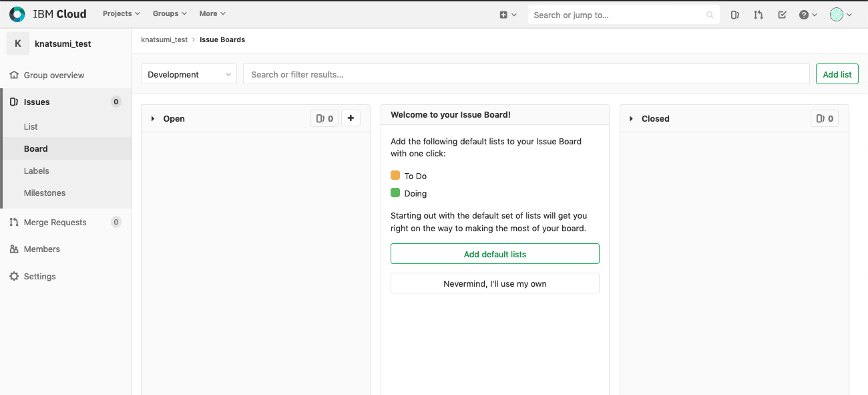Open the Development board dropdown

coord(189,74)
